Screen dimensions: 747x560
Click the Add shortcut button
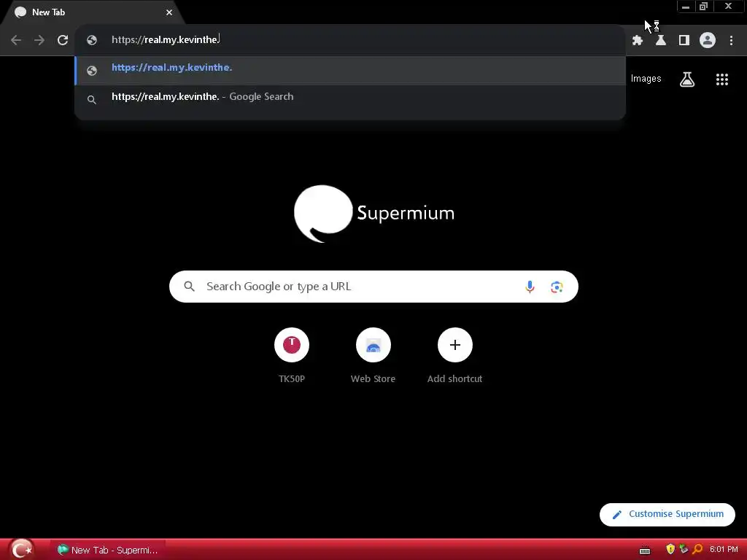coord(455,356)
